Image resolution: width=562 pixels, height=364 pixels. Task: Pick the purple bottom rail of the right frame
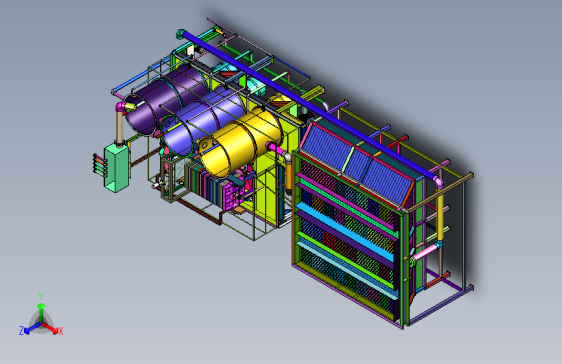pyautogui.click(x=441, y=307)
